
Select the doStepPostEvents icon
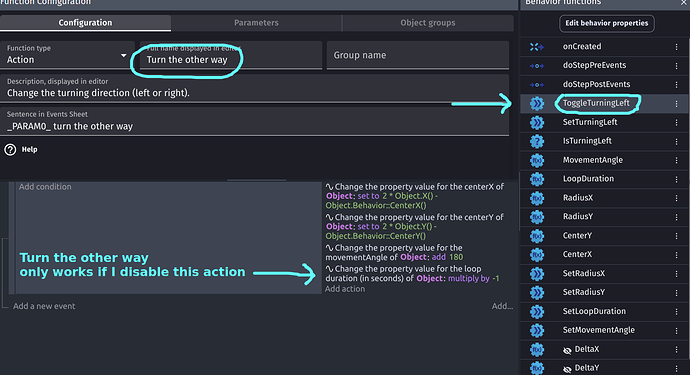(537, 85)
